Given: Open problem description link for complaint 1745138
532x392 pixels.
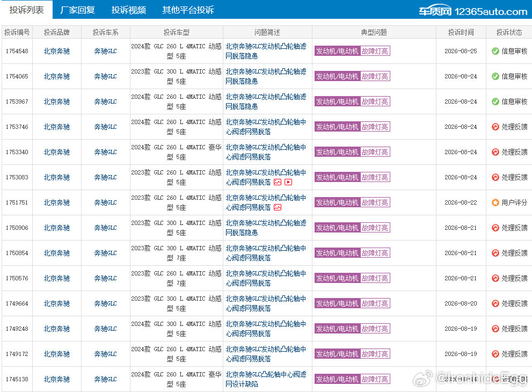Looking at the screenshot, I should [266, 379].
